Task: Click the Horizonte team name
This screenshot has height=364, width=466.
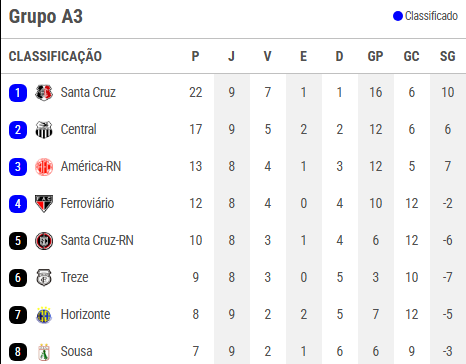Action: (x=85, y=314)
